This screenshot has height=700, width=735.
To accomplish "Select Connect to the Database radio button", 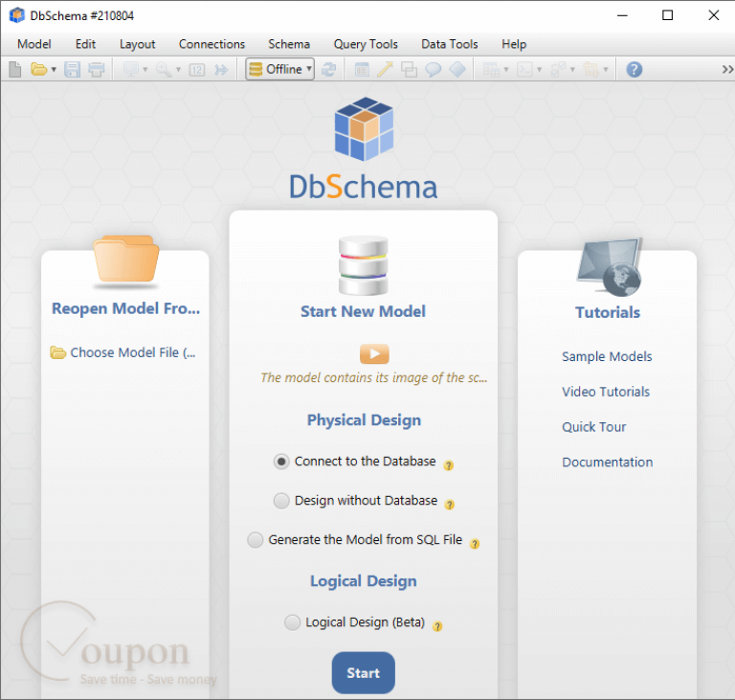I will pos(281,462).
